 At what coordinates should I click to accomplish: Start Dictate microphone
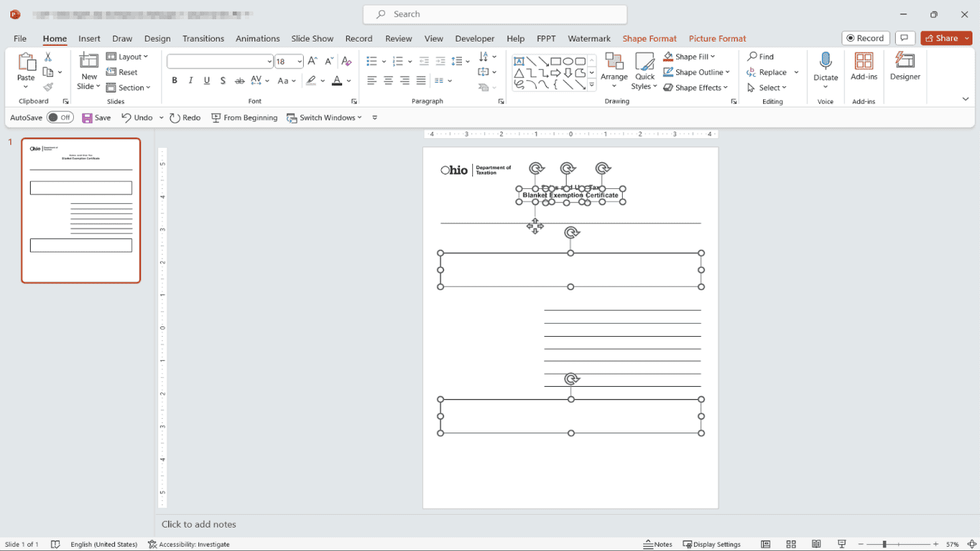click(825, 71)
